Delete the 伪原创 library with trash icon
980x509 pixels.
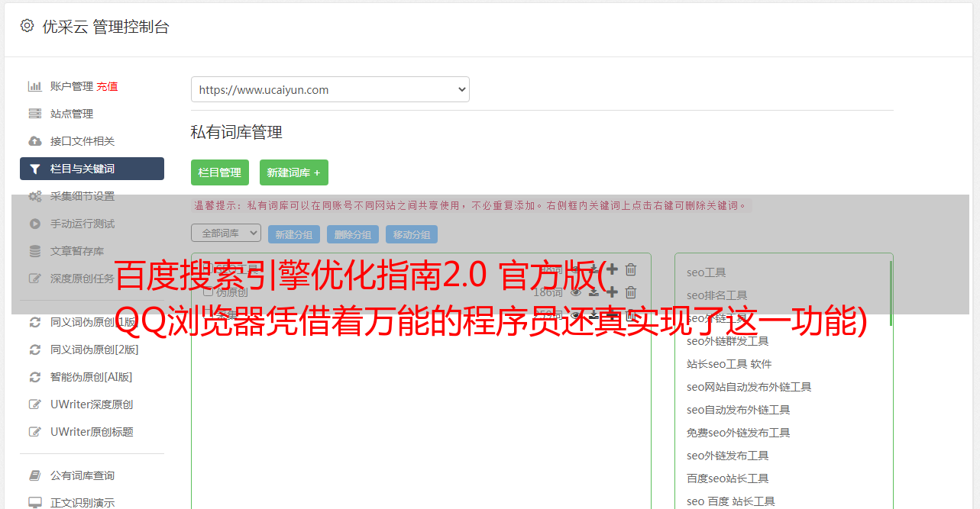tap(631, 292)
